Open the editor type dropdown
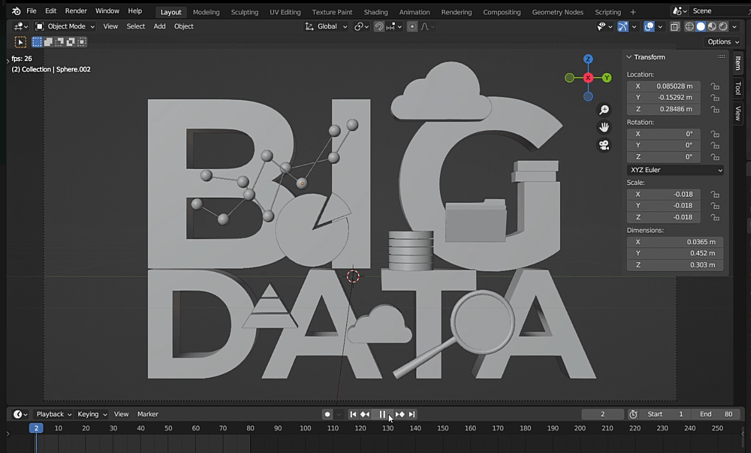Screen dimensions: 751x453 point(21,26)
